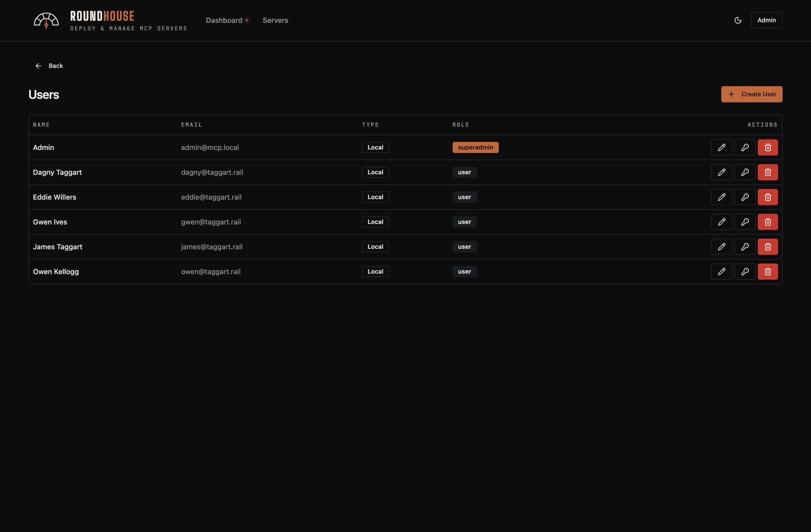The image size is (811, 532).
Task: Click eddie@taggart.rail email
Action: tap(211, 197)
